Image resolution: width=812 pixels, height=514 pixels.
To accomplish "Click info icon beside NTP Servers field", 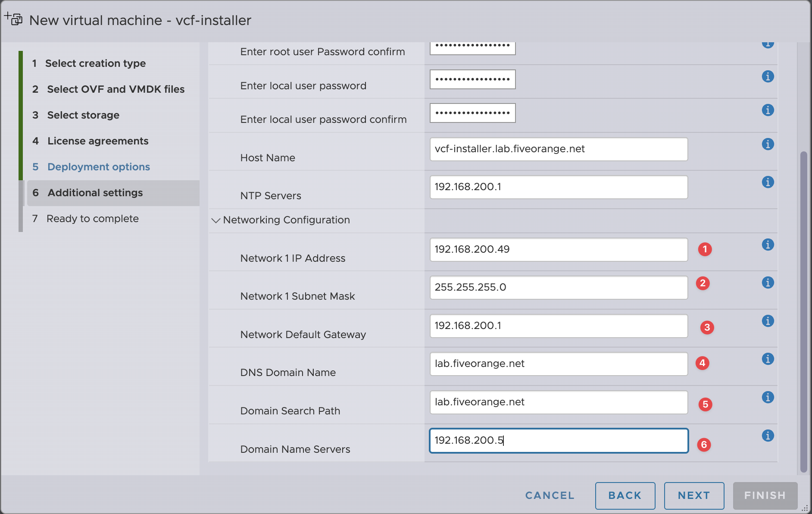I will coord(768,182).
